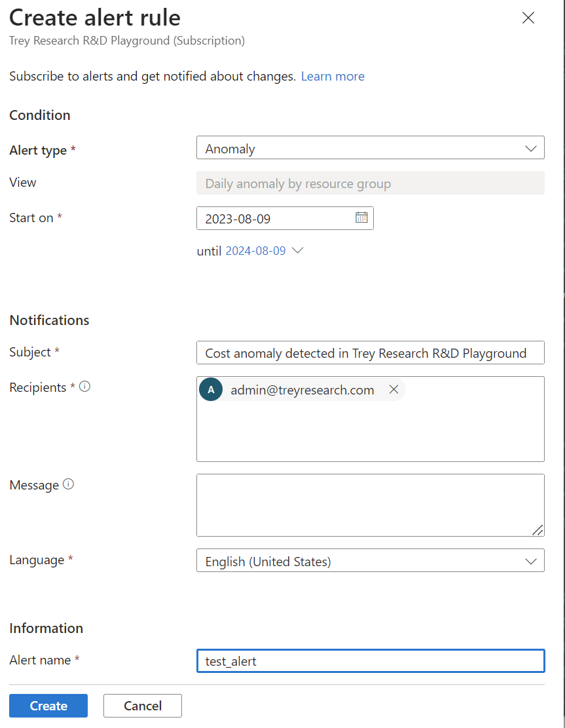Click the Message box resize handle
The image size is (565, 728).
(x=538, y=530)
